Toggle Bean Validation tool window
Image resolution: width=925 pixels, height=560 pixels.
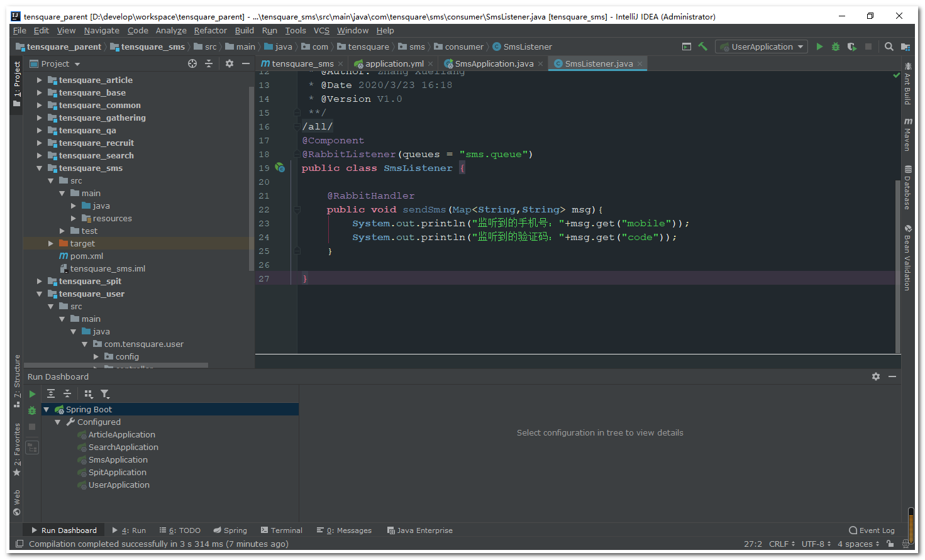pyautogui.click(x=907, y=258)
